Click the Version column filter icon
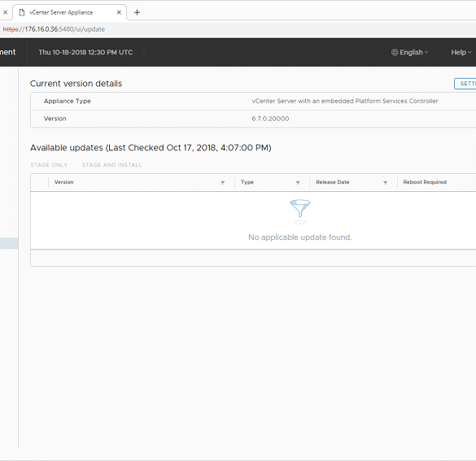The height and width of the screenshot is (461, 476). click(222, 183)
